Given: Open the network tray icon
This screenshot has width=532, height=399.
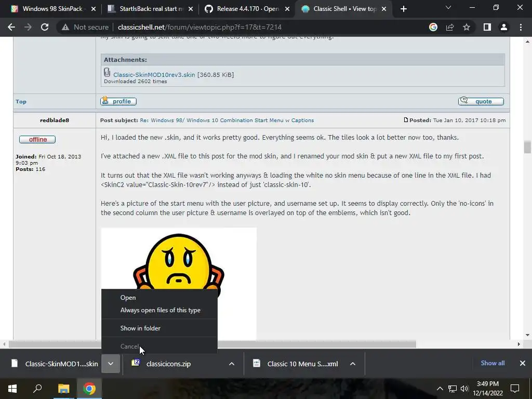Looking at the screenshot, I should pyautogui.click(x=453, y=389).
